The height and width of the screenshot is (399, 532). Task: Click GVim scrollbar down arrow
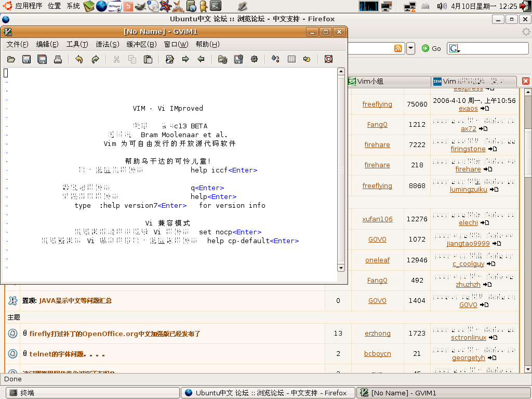341,268
